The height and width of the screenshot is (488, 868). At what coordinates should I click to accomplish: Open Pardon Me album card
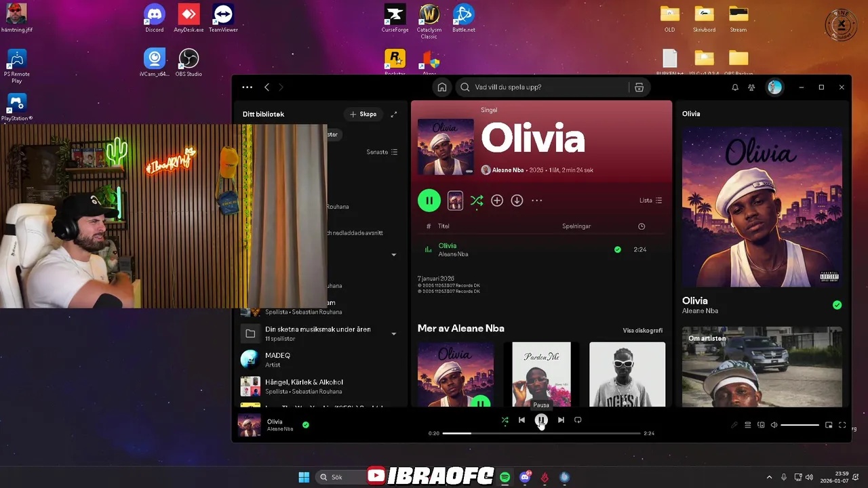[x=541, y=374]
